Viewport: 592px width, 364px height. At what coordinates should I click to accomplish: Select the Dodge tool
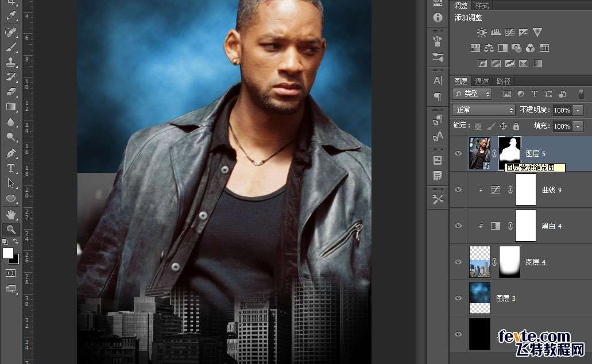[11, 137]
